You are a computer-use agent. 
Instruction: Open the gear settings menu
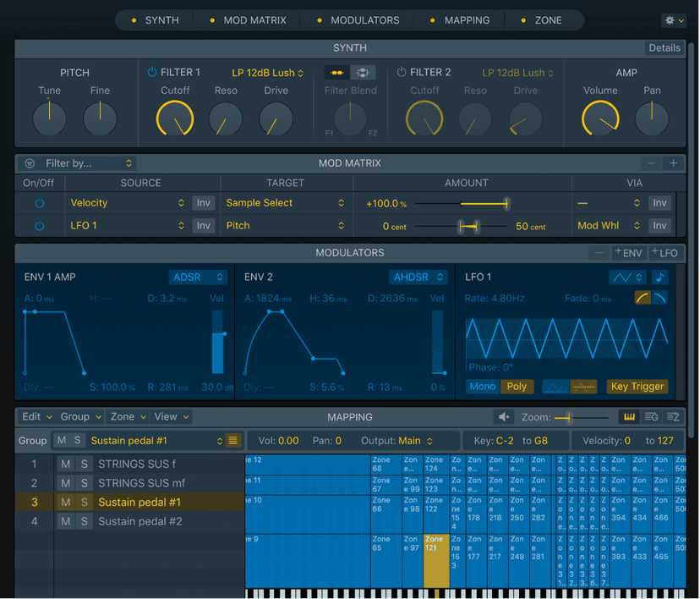(673, 20)
